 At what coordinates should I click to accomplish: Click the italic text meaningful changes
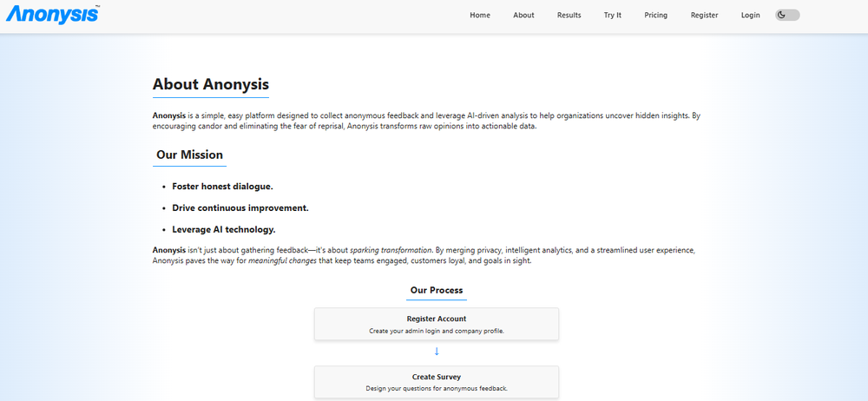pyautogui.click(x=282, y=261)
